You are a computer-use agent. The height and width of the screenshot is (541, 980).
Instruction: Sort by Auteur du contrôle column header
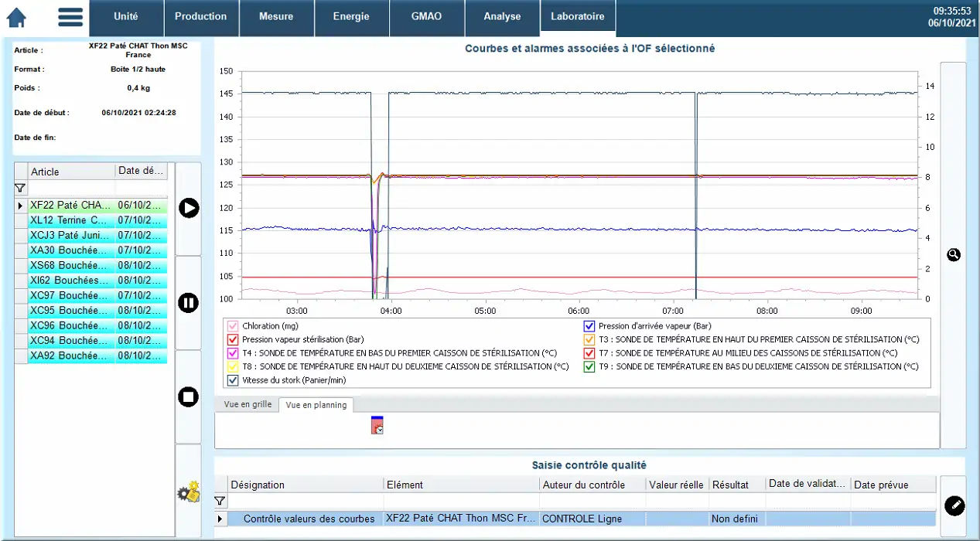coord(592,485)
